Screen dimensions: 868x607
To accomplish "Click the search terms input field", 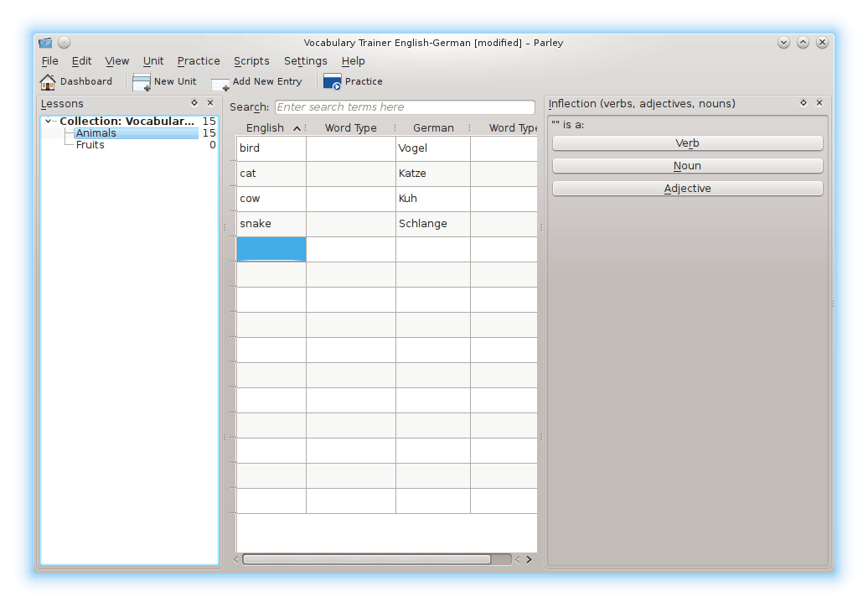I will [404, 107].
